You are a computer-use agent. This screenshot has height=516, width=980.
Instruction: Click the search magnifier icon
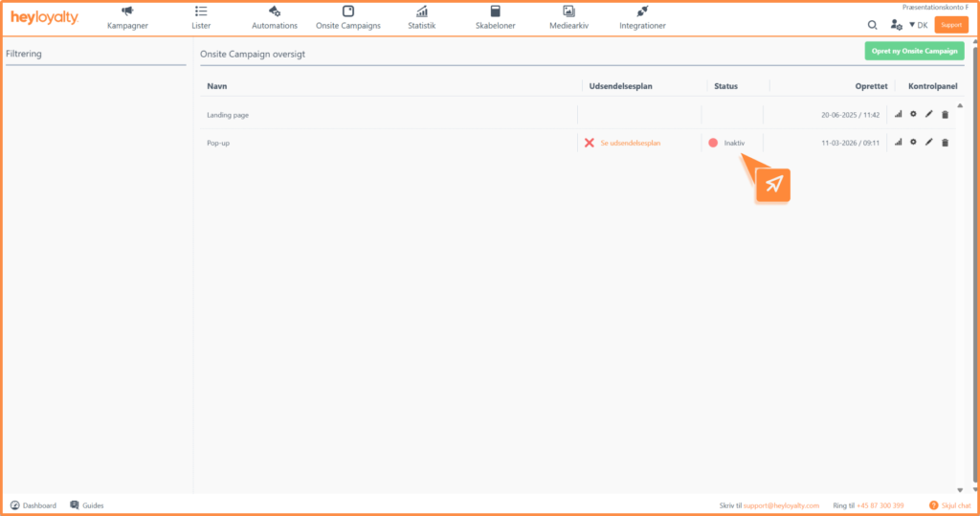pyautogui.click(x=872, y=25)
